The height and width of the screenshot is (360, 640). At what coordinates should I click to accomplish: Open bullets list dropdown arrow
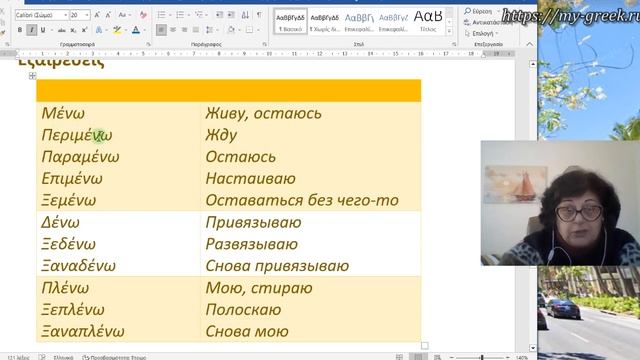pos(170,15)
